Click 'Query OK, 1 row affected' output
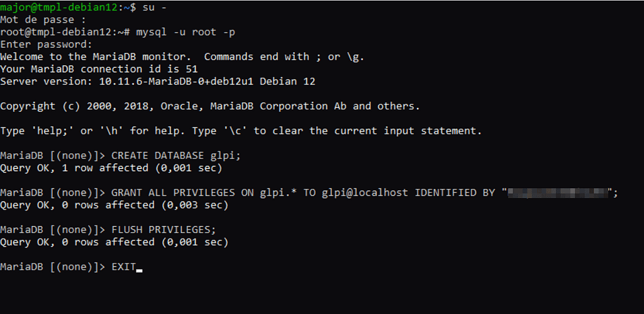Image resolution: width=644 pixels, height=314 pixels. (111, 168)
